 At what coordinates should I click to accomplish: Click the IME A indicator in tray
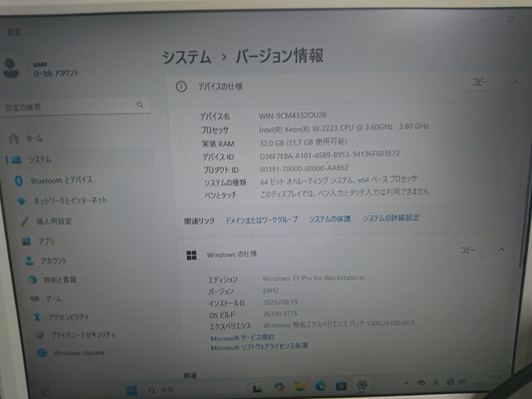coord(436,382)
